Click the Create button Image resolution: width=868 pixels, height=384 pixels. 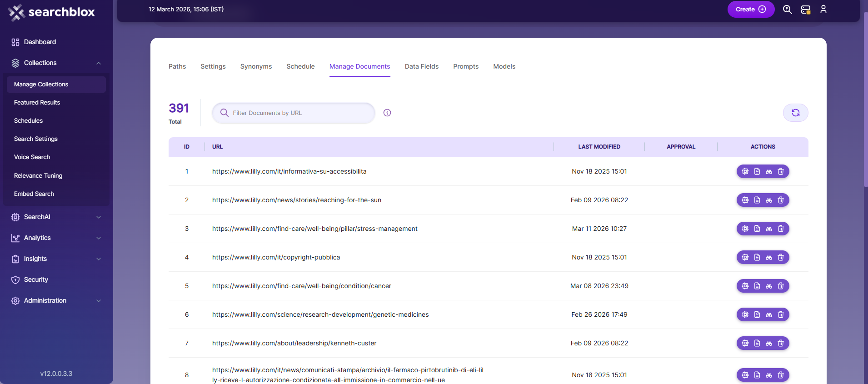pos(751,9)
